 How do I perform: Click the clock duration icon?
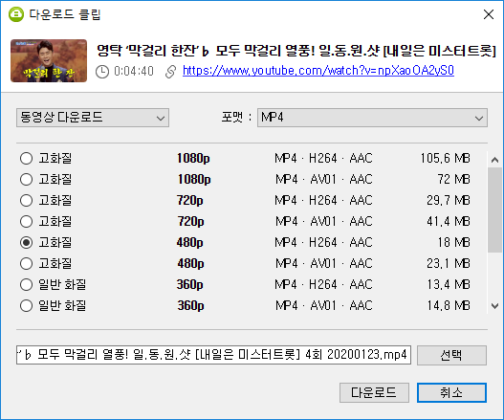(x=102, y=72)
